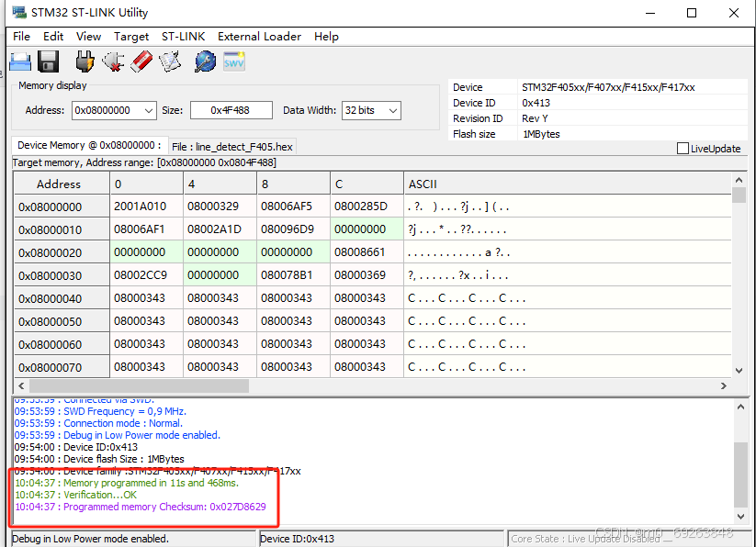Click the memory grid scroll up arrow
The height and width of the screenshot is (547, 756).
(739, 180)
